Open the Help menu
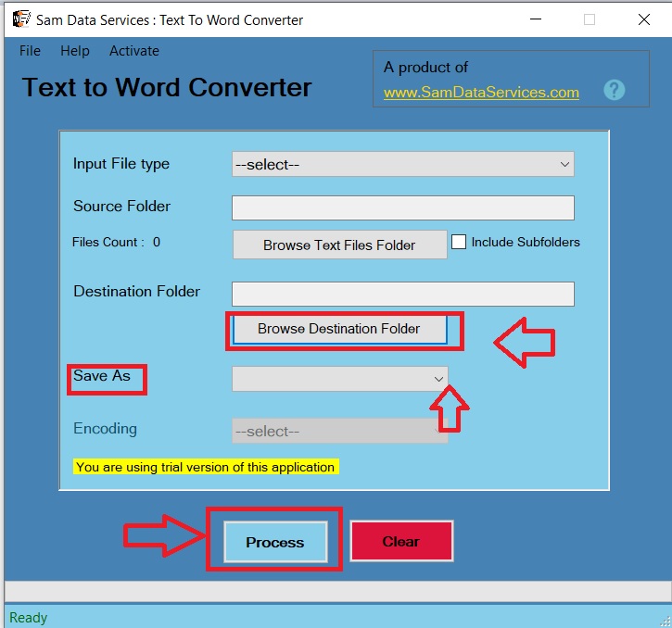The height and width of the screenshot is (628, 672). coord(75,51)
